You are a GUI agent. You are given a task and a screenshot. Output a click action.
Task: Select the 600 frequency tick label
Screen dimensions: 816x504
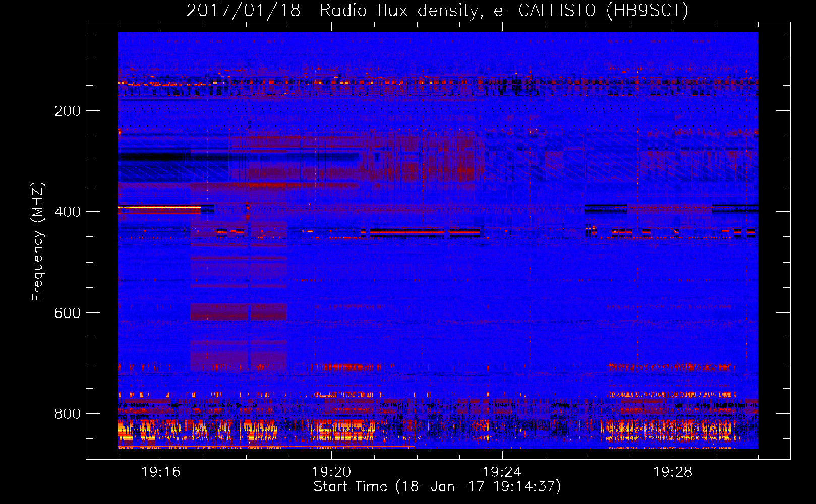click(x=68, y=313)
